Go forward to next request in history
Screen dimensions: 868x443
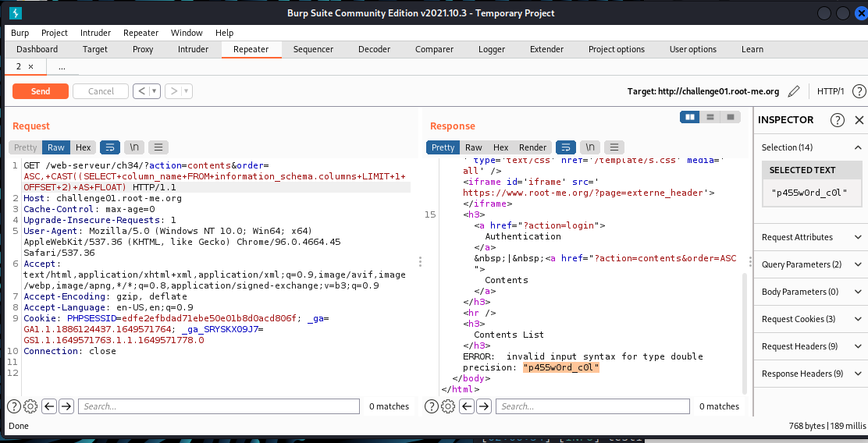(174, 91)
